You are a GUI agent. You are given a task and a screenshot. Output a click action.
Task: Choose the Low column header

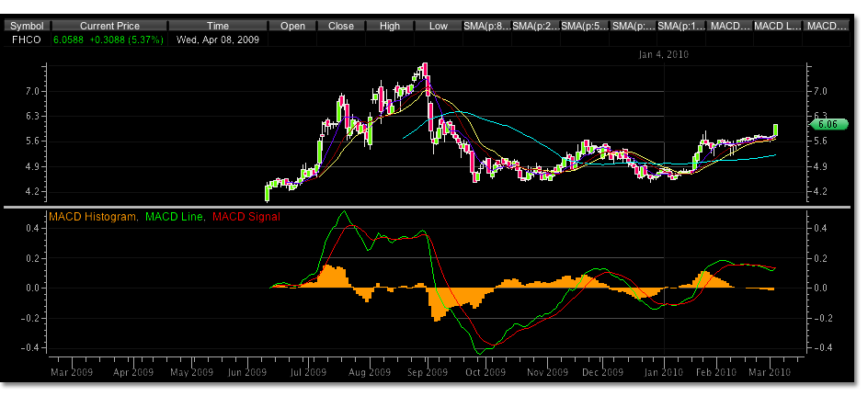[x=439, y=27]
